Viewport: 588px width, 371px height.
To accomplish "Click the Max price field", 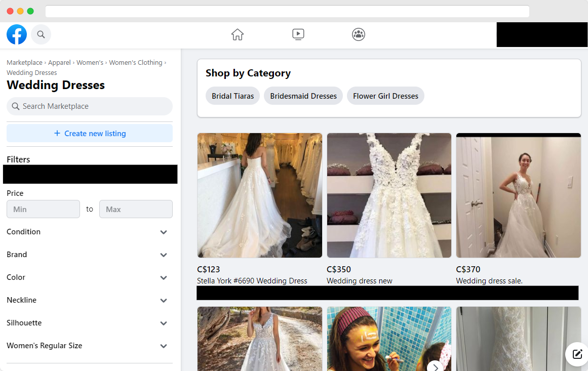I will point(136,209).
